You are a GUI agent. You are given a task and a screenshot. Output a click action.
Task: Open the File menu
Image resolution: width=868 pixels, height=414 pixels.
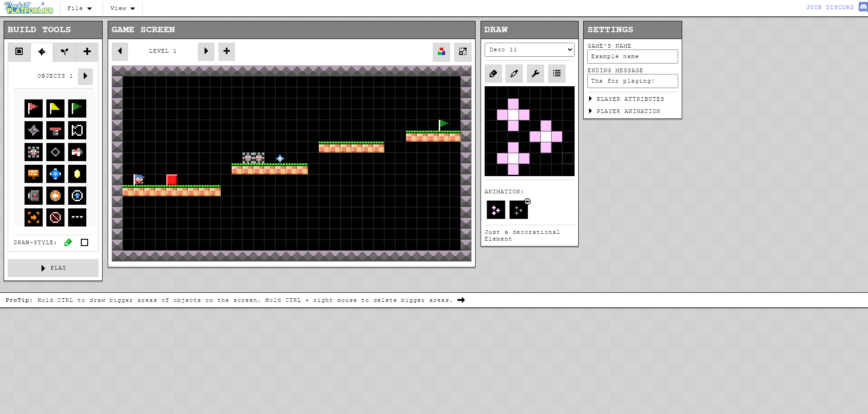(x=79, y=8)
